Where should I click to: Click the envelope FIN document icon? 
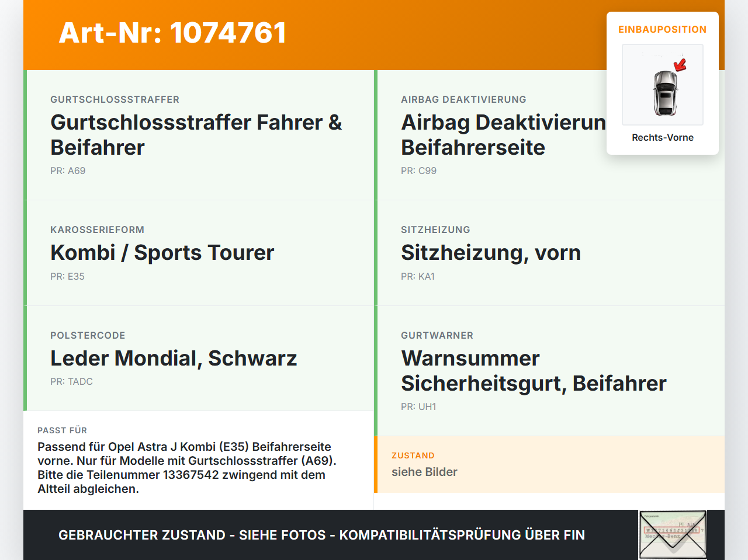673,535
